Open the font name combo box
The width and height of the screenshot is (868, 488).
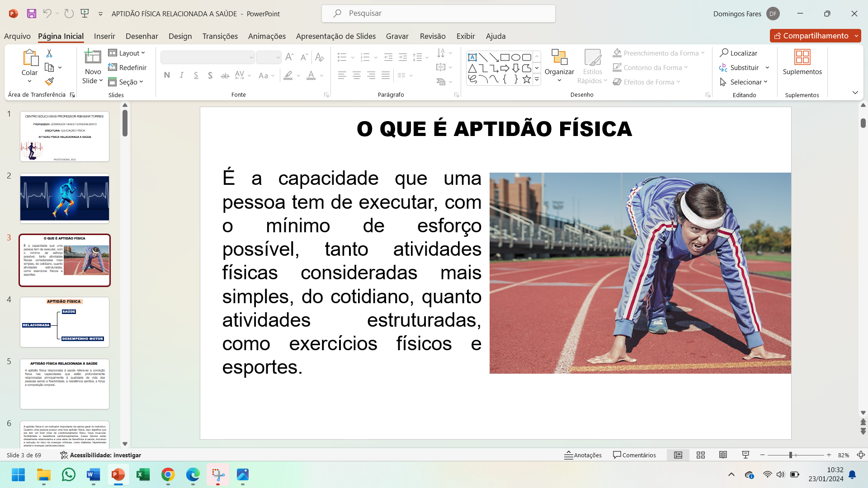click(x=208, y=57)
